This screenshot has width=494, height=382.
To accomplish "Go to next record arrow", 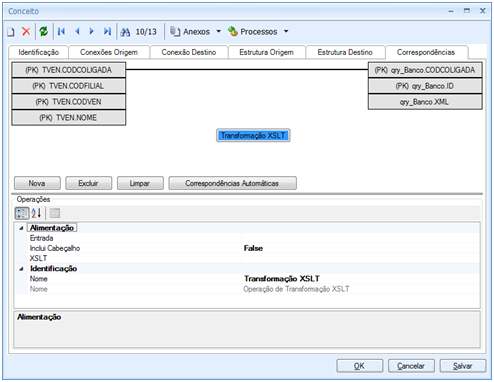I will 92,31.
